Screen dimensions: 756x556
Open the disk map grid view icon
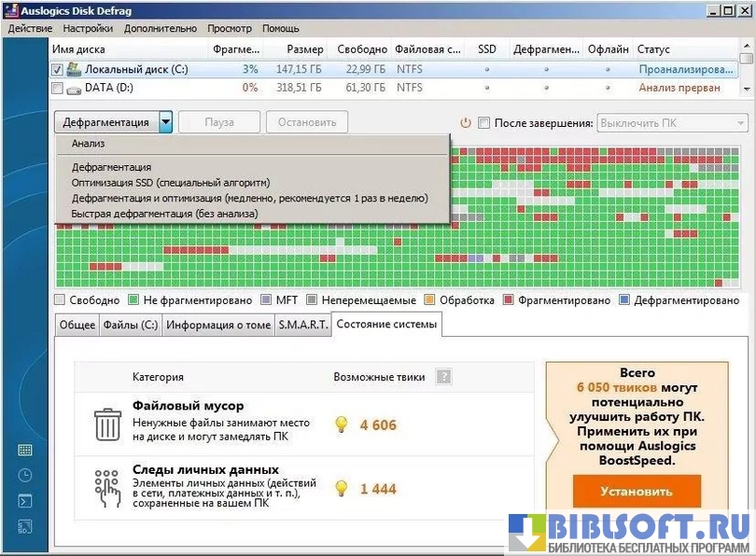point(25,450)
